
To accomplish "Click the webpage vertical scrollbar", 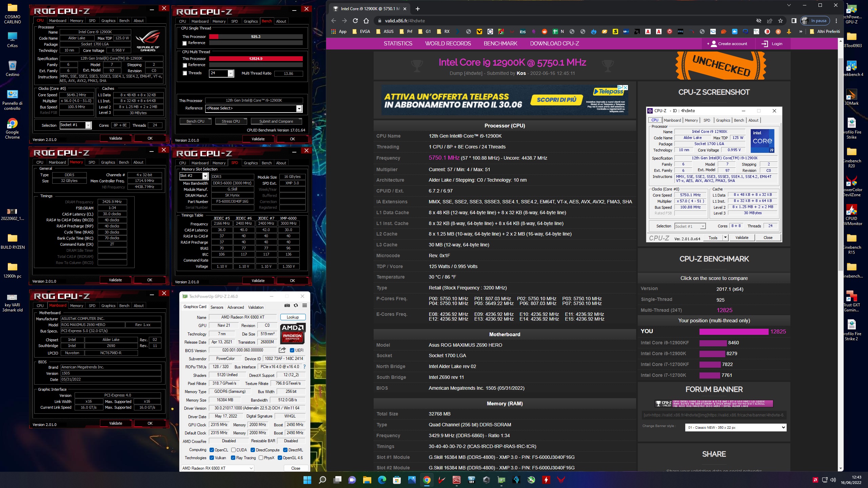I will [840, 164].
